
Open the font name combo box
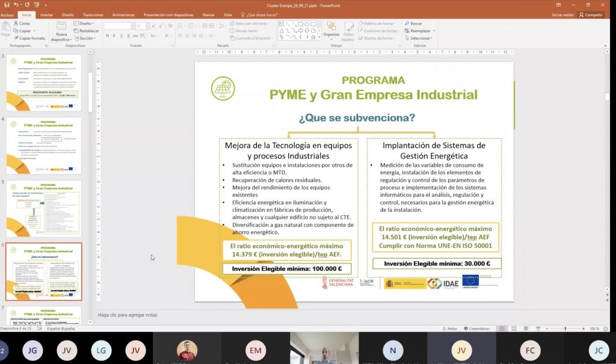tap(119, 26)
